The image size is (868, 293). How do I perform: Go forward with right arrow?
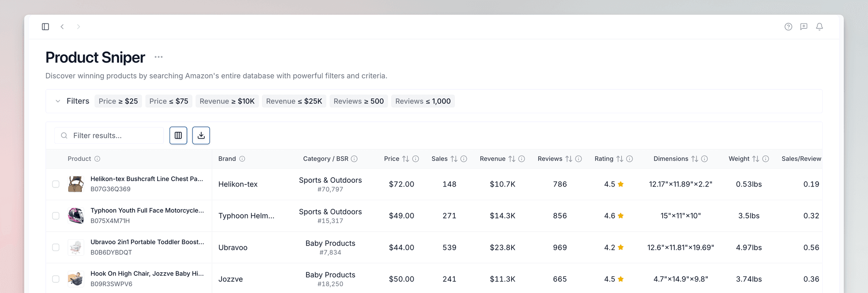78,27
